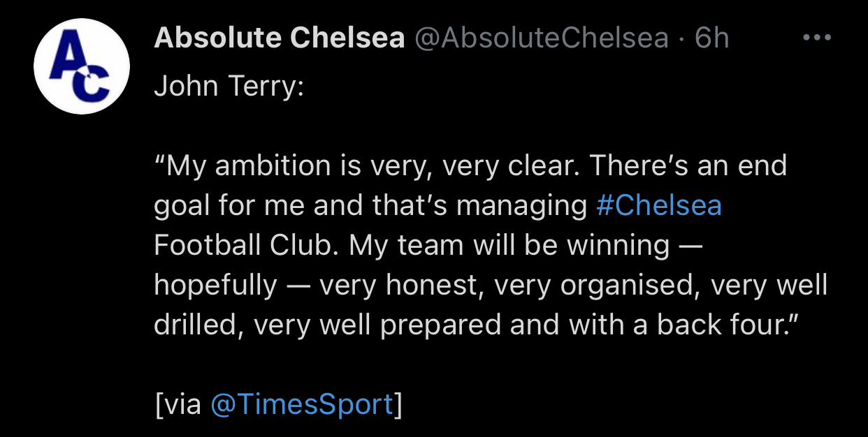Screen dimensions: 868x437
Task: Click the bold "Absolute Chelsea" display name
Action: tap(279, 38)
